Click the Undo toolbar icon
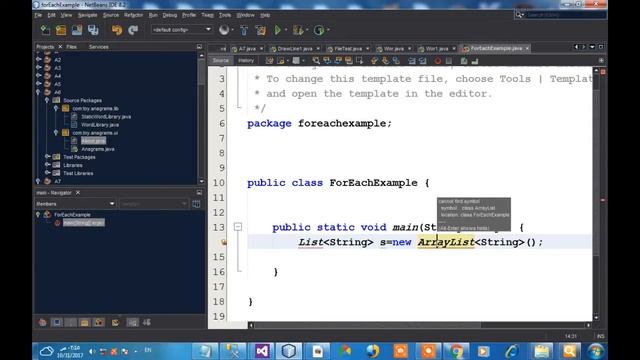Image resolution: width=640 pixels, height=360 pixels. 117,30
